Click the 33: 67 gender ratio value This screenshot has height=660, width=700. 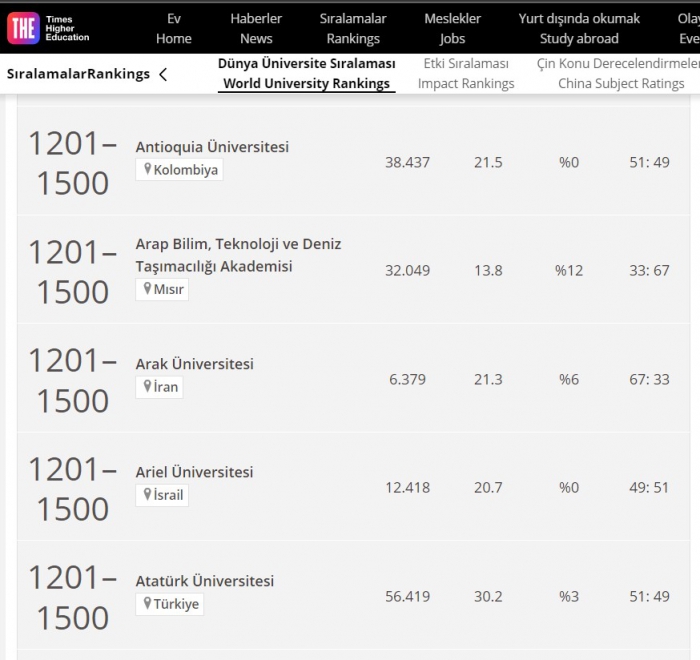coord(650,270)
